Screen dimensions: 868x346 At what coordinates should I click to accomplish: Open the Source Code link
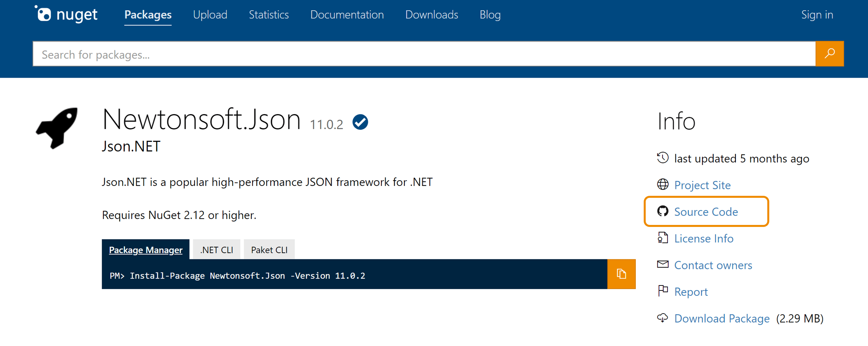coord(706,212)
